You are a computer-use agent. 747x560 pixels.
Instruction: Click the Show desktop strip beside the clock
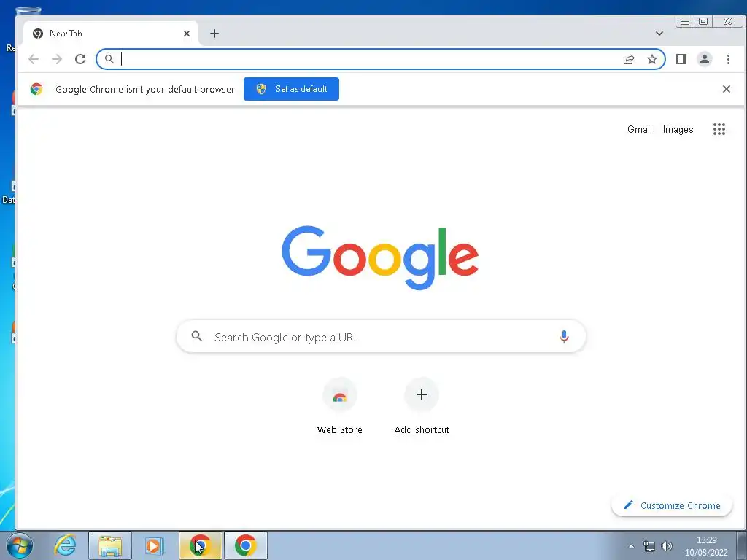point(741,545)
